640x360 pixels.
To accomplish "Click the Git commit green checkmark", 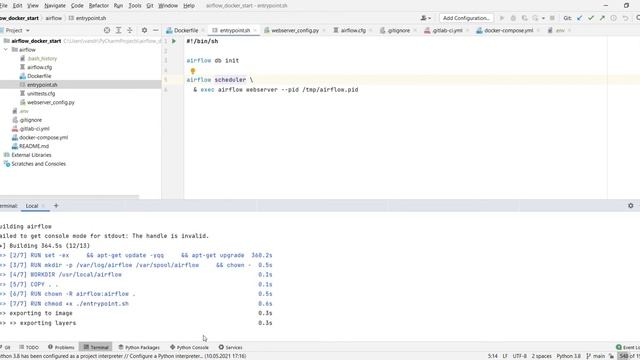I will click(x=591, y=18).
